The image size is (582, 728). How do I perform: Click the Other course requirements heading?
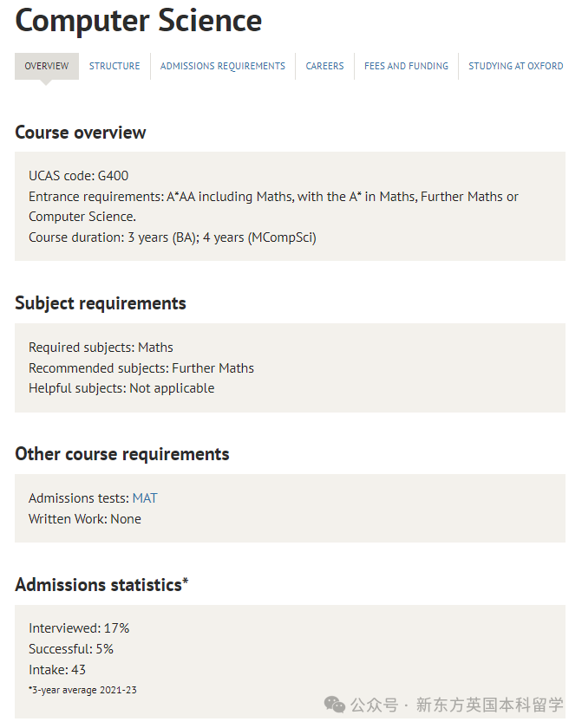pyautogui.click(x=122, y=454)
